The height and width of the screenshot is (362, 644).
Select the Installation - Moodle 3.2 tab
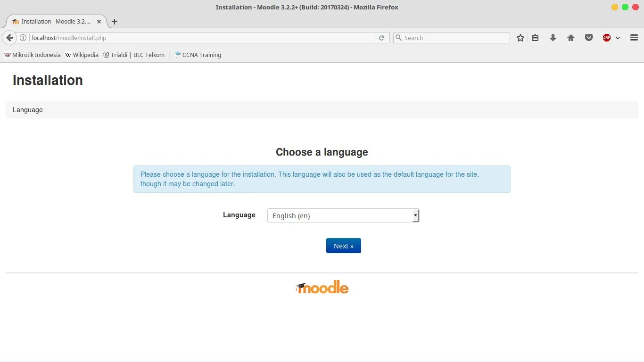[x=56, y=22]
